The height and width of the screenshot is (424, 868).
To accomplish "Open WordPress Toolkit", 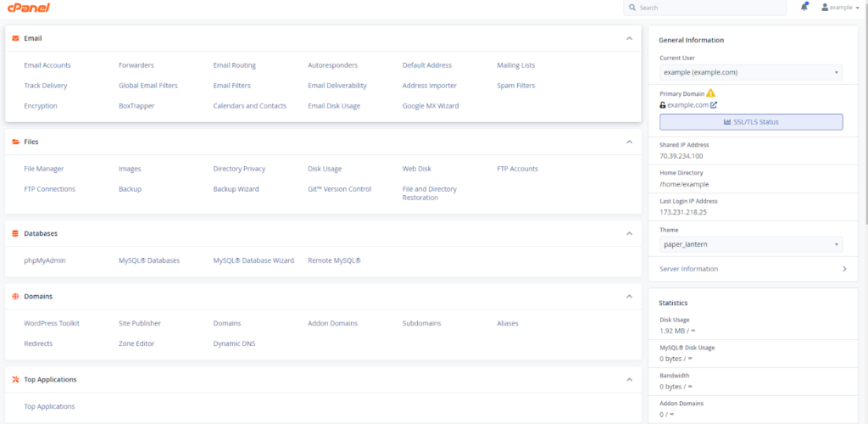I will (52, 323).
